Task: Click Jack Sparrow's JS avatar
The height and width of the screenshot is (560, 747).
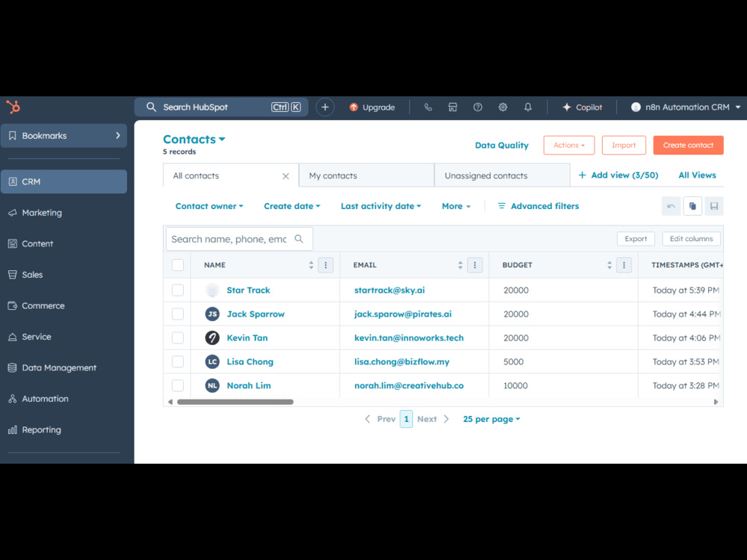Action: (212, 314)
